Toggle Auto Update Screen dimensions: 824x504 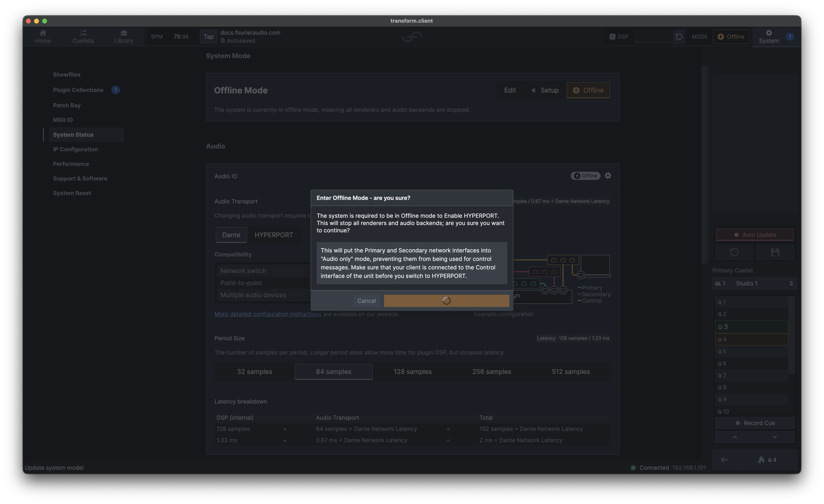click(x=754, y=235)
